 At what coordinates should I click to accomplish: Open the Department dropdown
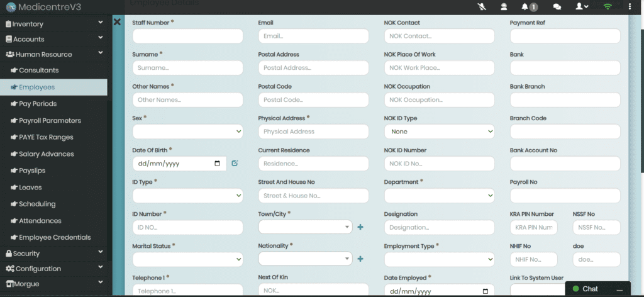pyautogui.click(x=440, y=196)
